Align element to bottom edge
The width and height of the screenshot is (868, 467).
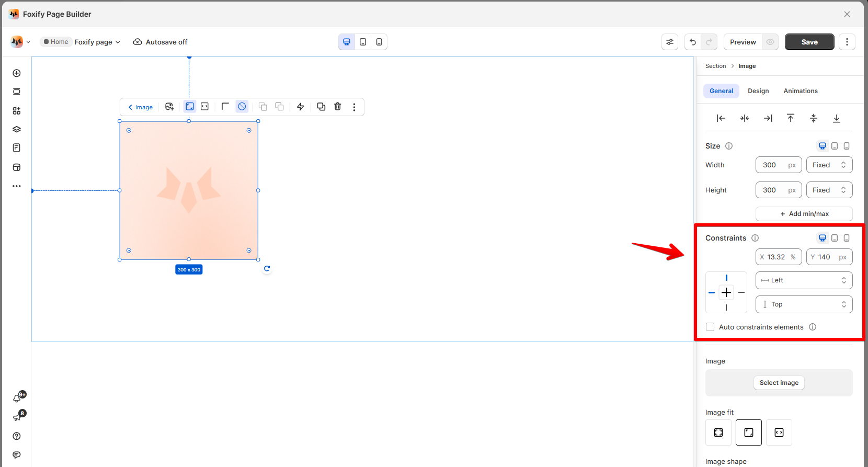click(837, 118)
